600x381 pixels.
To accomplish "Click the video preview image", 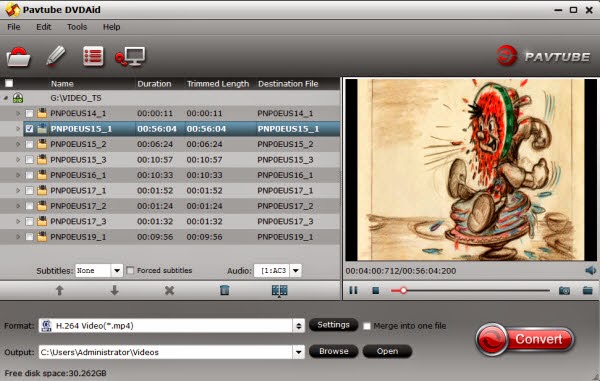I will point(471,170).
